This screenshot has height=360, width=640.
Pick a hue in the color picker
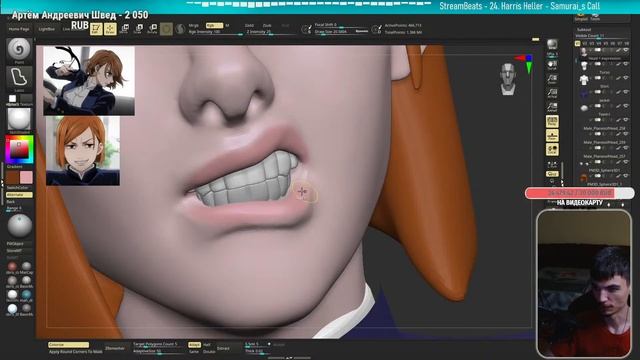click(19, 150)
